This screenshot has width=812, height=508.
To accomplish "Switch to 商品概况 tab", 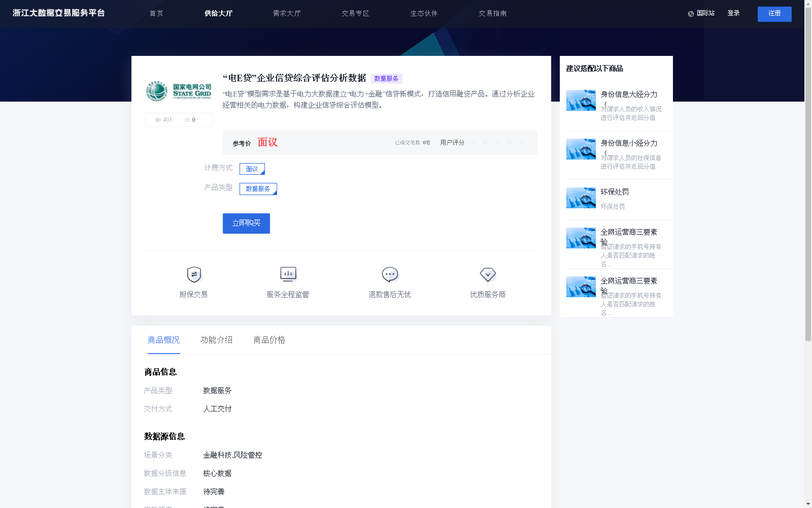I will 164,340.
